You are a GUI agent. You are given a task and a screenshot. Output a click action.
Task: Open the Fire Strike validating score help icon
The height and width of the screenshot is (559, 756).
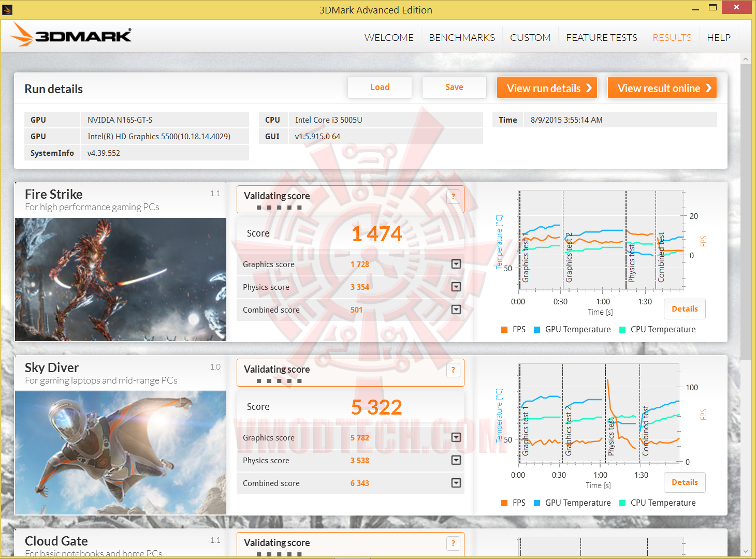pyautogui.click(x=453, y=197)
